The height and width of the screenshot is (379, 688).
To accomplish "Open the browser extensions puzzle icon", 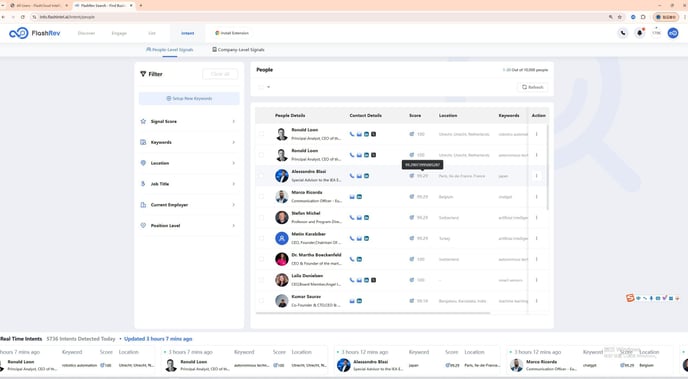I will [643, 17].
